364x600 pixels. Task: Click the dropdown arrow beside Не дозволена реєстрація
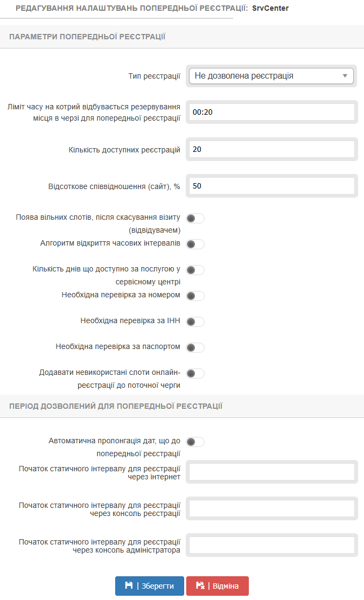click(345, 76)
